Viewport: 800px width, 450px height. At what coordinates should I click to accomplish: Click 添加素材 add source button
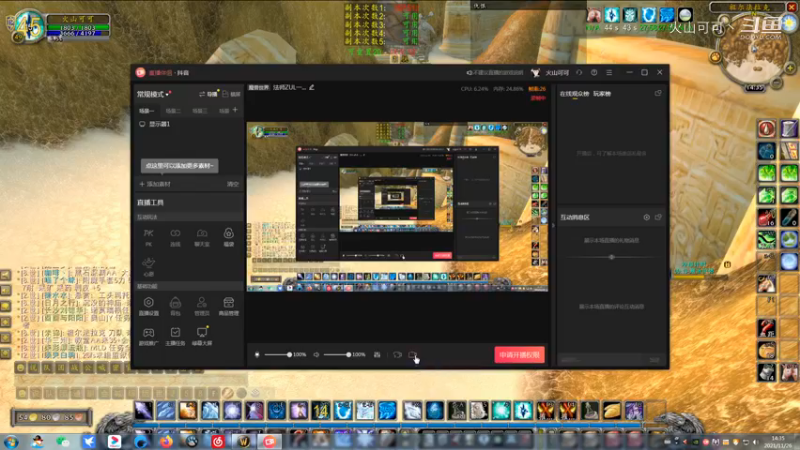tap(155, 184)
